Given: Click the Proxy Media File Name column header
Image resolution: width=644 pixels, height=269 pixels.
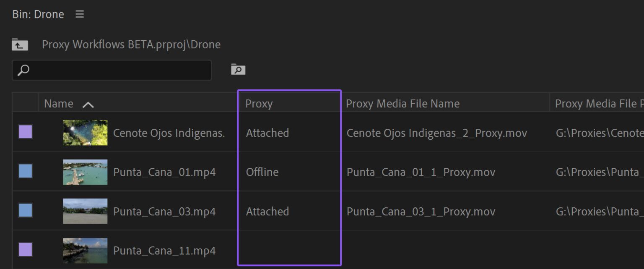Looking at the screenshot, I should (402, 103).
